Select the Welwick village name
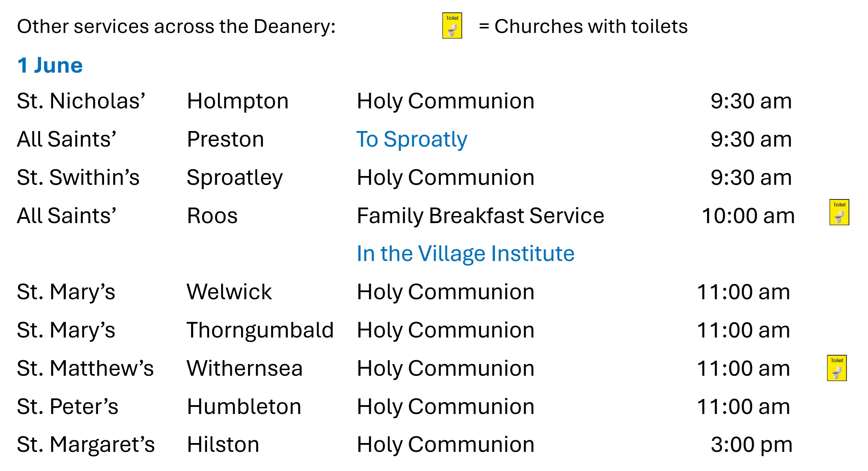This screenshot has width=868, height=471. (x=229, y=292)
